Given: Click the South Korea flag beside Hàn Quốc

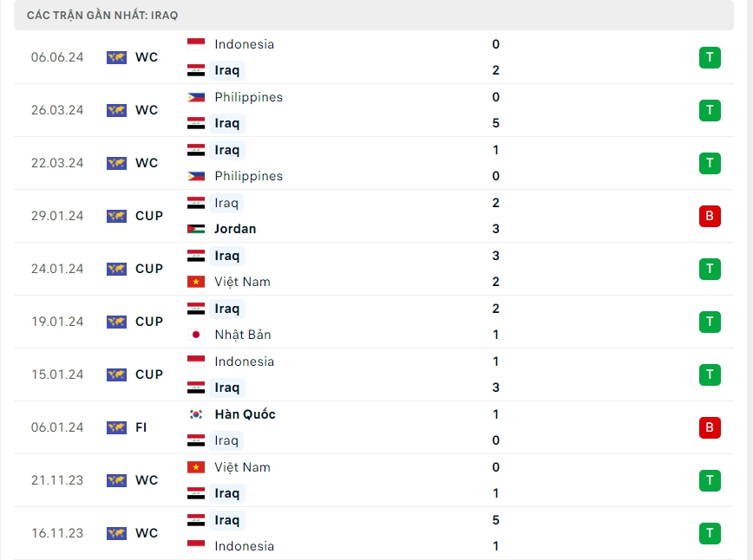Looking at the screenshot, I should (x=196, y=414).
